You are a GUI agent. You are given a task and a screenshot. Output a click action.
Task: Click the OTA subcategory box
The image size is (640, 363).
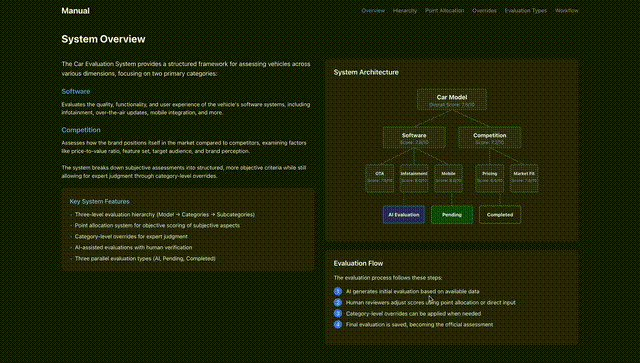(380, 178)
